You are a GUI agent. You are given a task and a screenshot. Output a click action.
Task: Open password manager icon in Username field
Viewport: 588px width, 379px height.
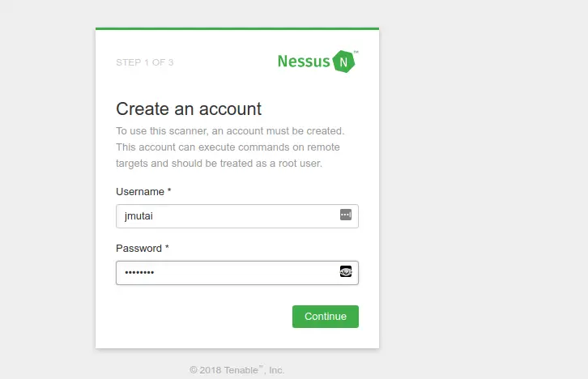tap(346, 215)
